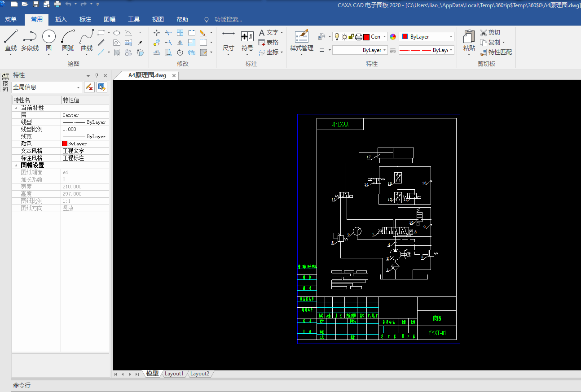Select the mirror tool
Image resolution: width=581 pixels, height=392 pixels.
tap(180, 43)
